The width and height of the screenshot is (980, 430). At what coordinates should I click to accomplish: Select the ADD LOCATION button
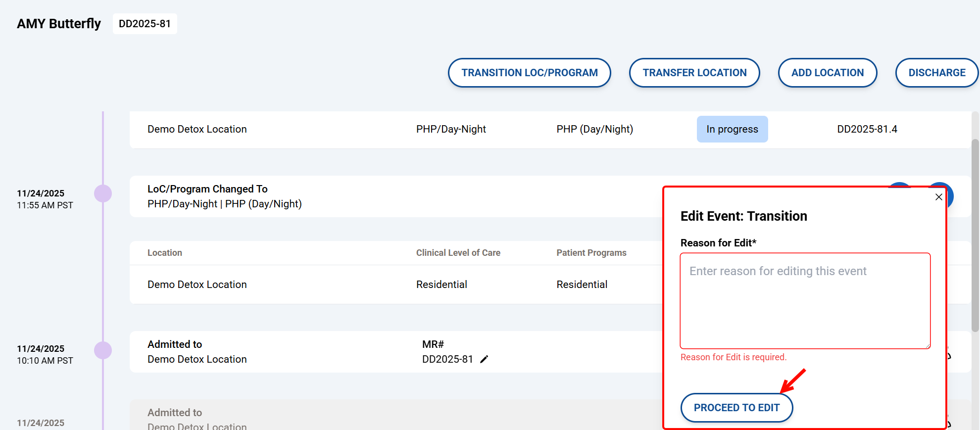pyautogui.click(x=827, y=73)
